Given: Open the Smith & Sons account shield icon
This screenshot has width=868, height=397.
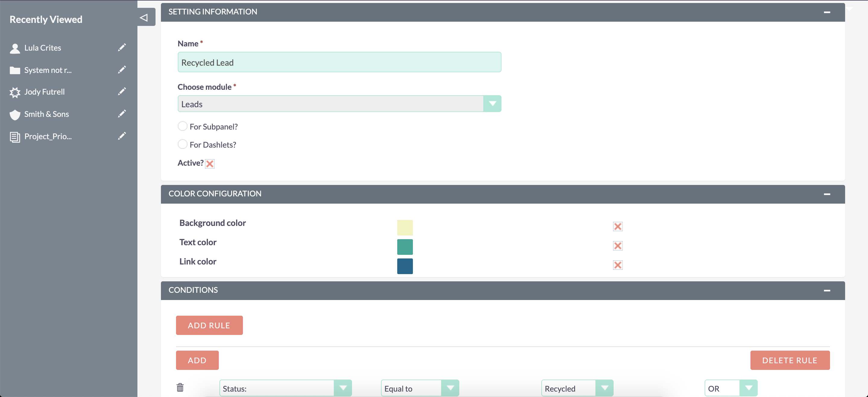Looking at the screenshot, I should tap(15, 114).
